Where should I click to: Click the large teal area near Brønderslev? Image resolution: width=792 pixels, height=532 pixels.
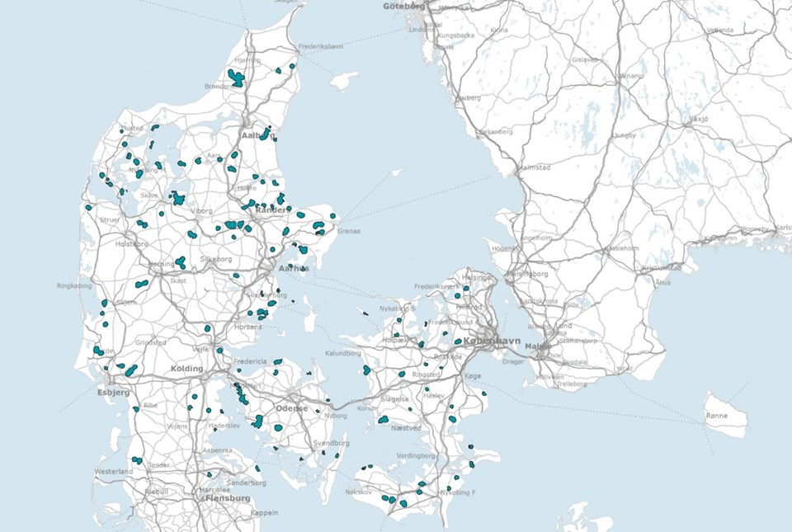236,78
